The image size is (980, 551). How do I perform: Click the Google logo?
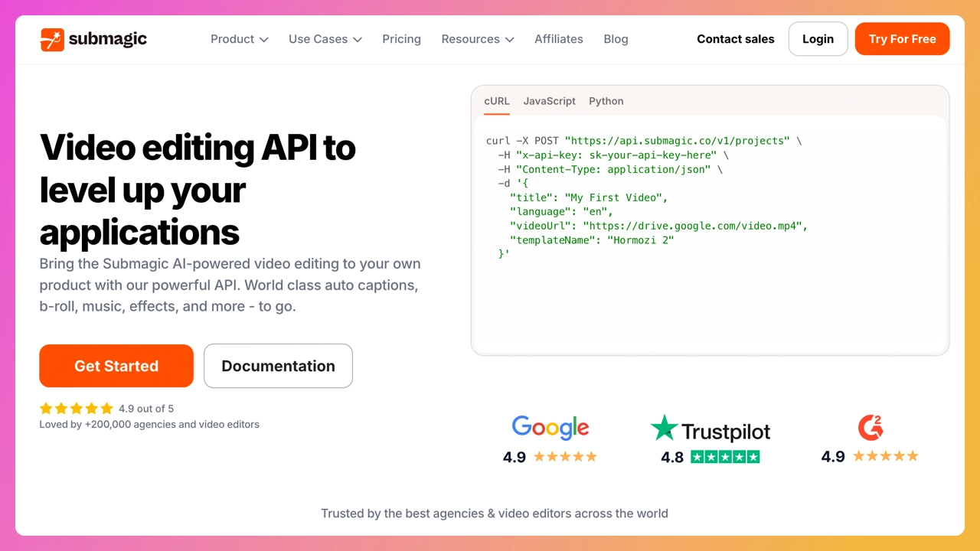click(x=550, y=428)
